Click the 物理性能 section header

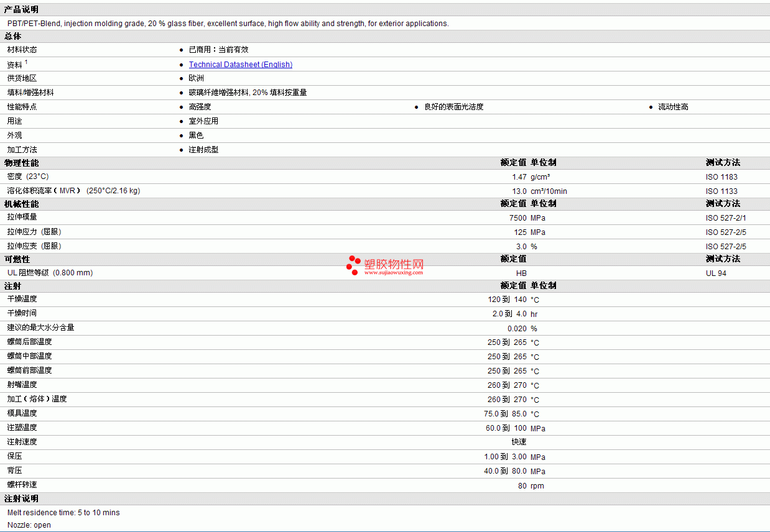pyautogui.click(x=21, y=163)
